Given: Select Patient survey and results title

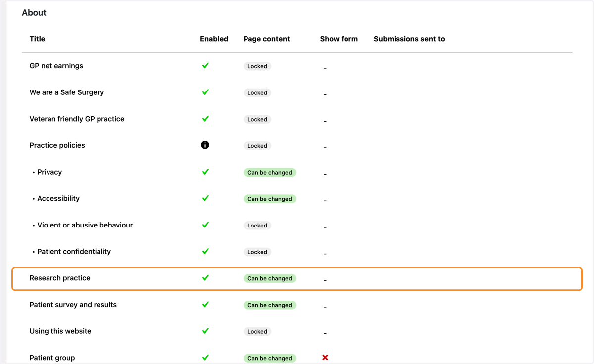Looking at the screenshot, I should click(73, 305).
